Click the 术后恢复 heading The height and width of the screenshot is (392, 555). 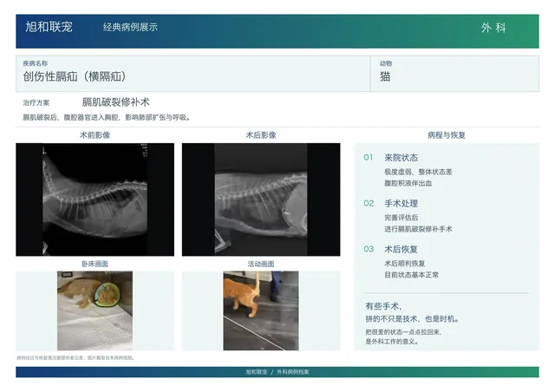pos(402,249)
